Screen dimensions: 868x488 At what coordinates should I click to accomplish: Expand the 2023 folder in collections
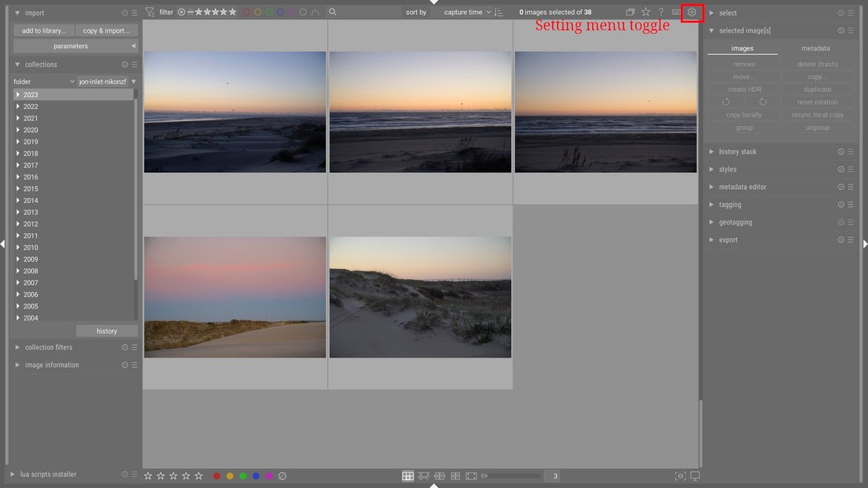[x=18, y=94]
